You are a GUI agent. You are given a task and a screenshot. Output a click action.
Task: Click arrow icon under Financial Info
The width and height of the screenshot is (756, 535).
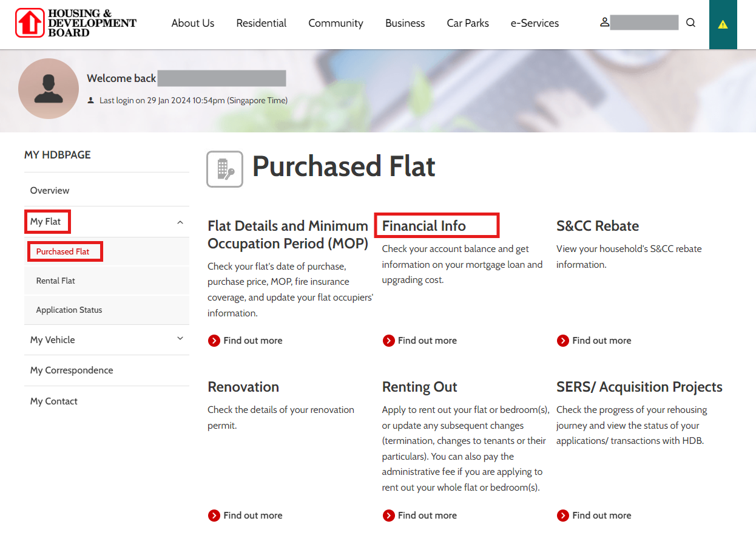click(389, 341)
